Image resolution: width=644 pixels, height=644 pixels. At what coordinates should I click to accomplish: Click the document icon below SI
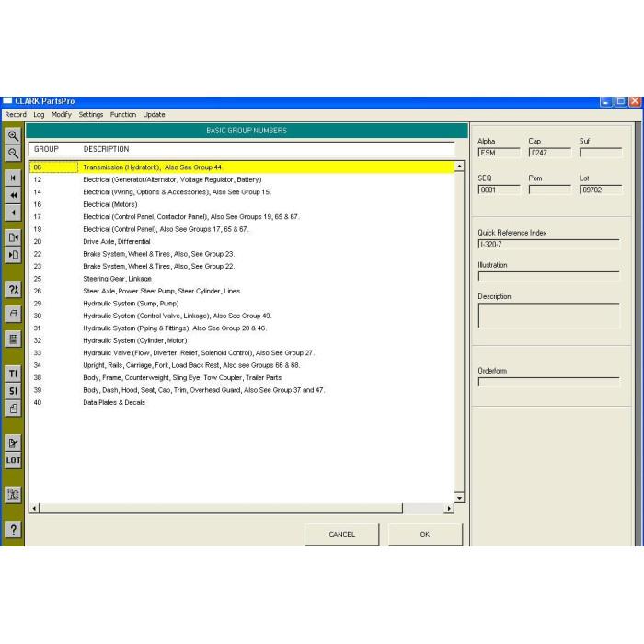(x=13, y=408)
